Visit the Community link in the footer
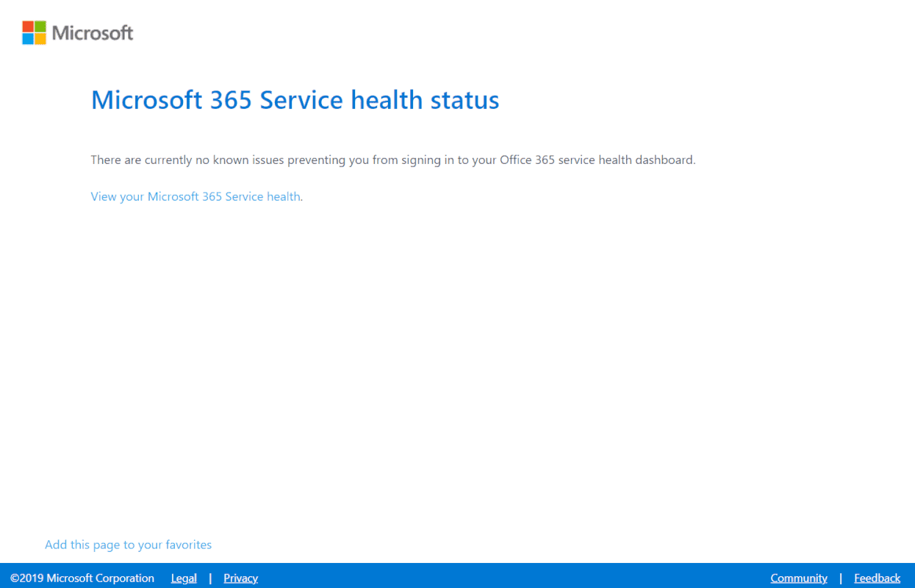Image resolution: width=915 pixels, height=588 pixels. pyautogui.click(x=799, y=578)
